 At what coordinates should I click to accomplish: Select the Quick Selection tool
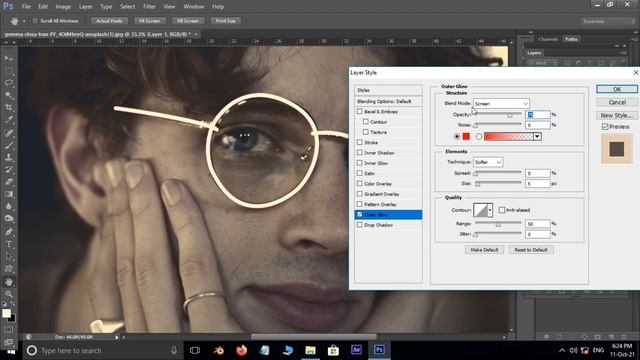(x=9, y=96)
